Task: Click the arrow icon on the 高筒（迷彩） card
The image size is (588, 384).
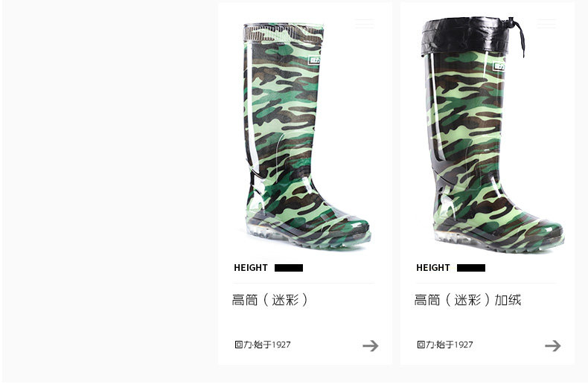Action: [x=371, y=345]
